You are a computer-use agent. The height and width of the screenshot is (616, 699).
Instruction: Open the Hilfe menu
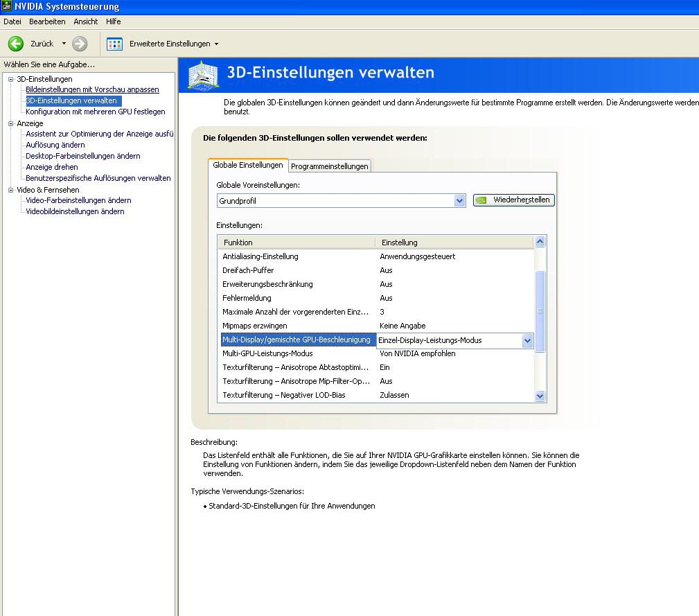(x=113, y=21)
